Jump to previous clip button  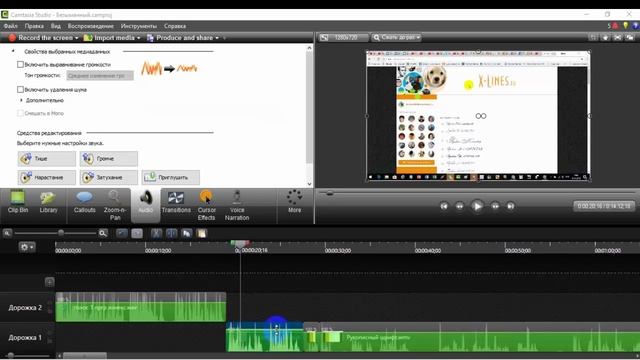pos(444,206)
